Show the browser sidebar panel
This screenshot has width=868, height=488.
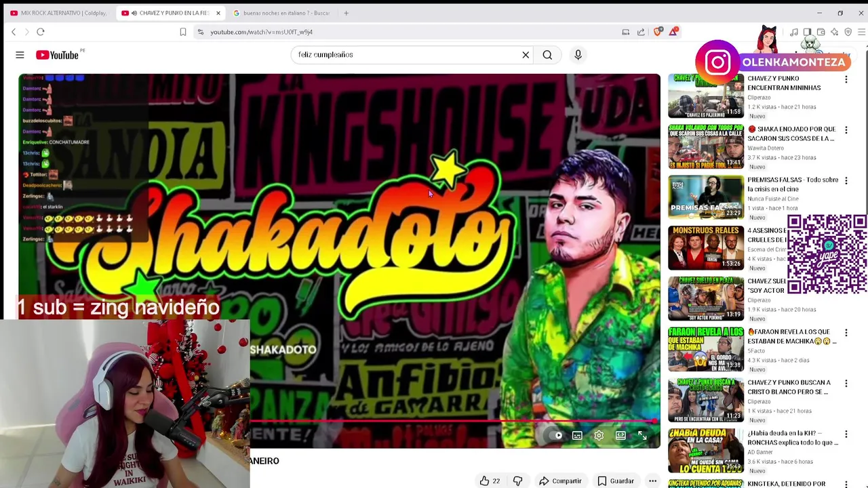[x=807, y=32]
